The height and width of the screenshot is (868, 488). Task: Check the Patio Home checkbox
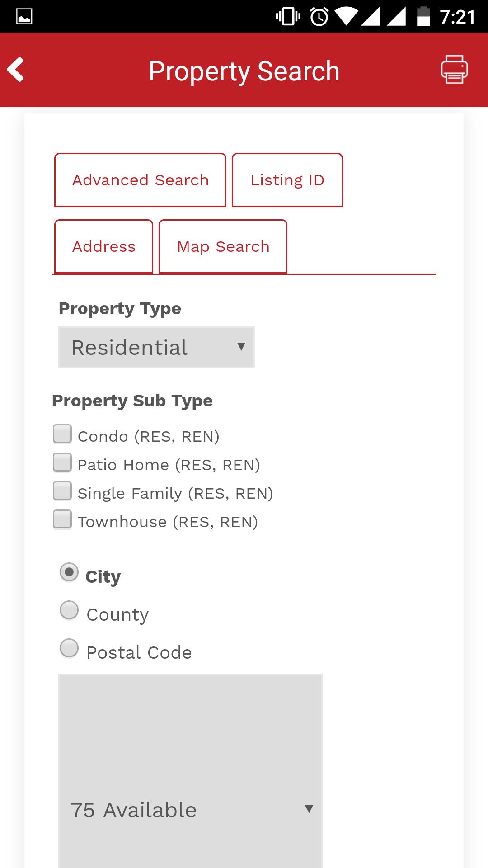coord(62,462)
